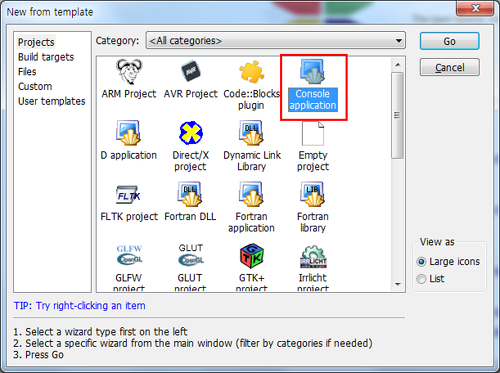Click the template list scrollbar thumb
Screen dimensions: 500x373
click(397, 116)
